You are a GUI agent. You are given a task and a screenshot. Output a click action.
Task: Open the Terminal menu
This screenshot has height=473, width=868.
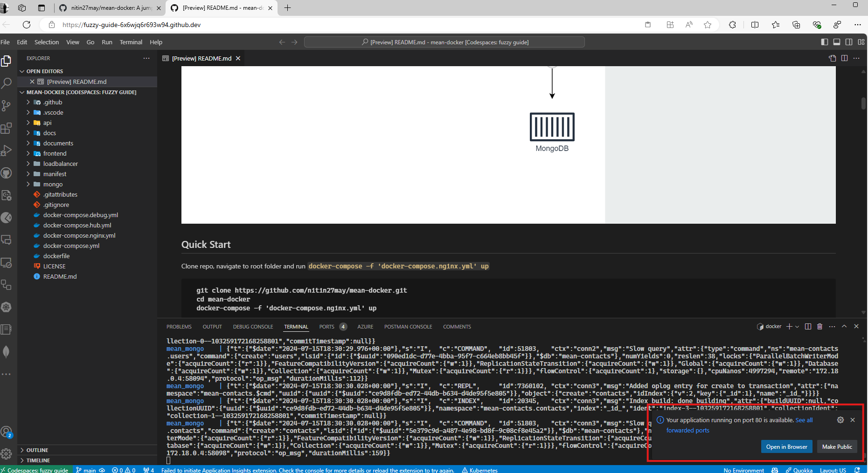point(131,42)
